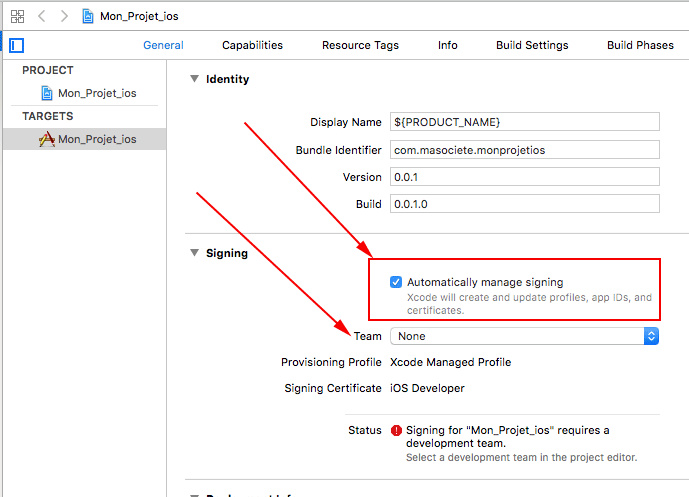This screenshot has height=497, width=689.
Task: Click the PROJECT header in the sidebar
Action: (x=48, y=70)
